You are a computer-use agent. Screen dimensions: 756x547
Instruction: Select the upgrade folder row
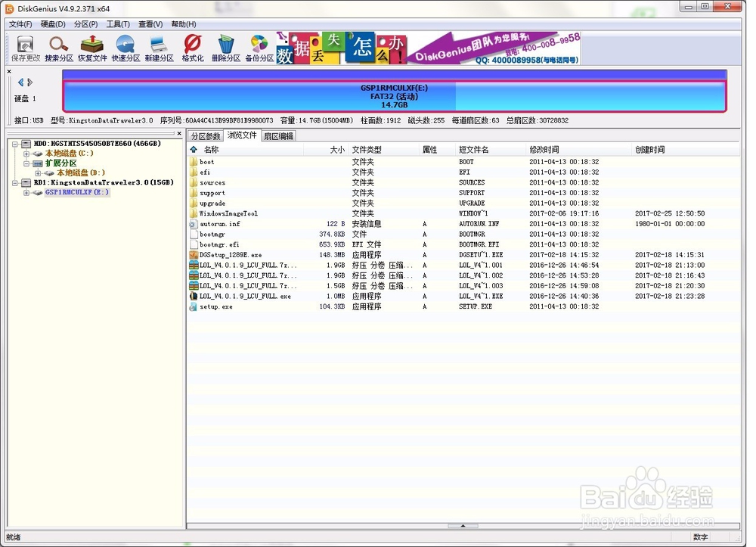(x=463, y=203)
